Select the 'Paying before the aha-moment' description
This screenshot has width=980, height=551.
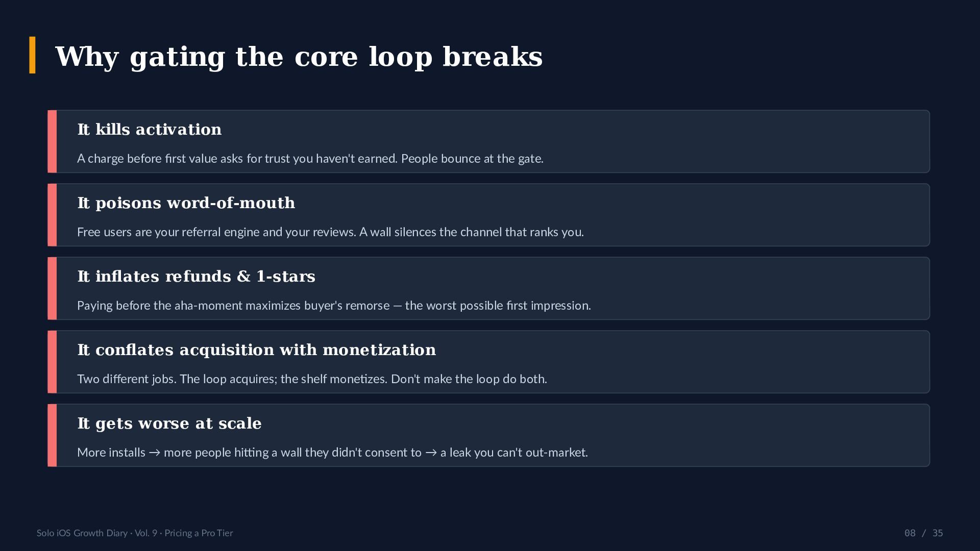[334, 306]
